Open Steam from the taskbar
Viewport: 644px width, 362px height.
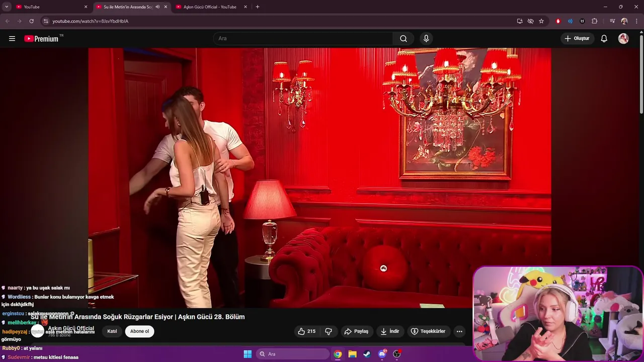pos(367,354)
